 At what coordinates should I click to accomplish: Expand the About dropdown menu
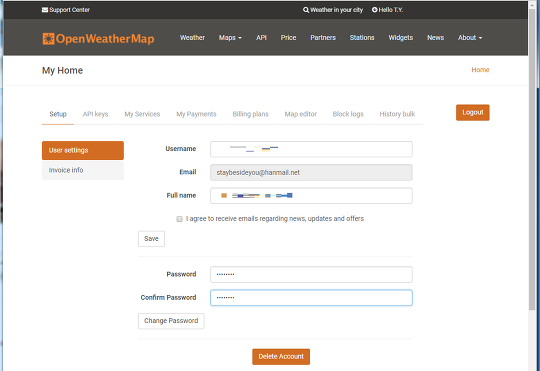[470, 38]
